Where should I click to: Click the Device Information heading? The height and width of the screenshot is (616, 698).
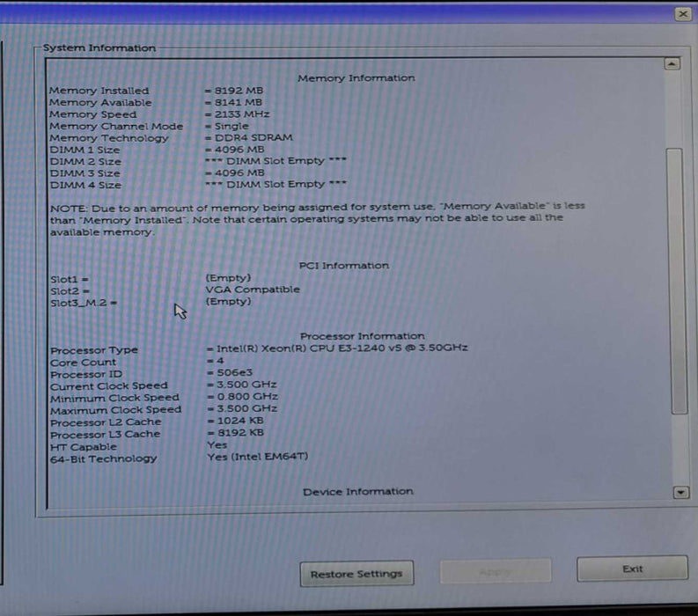pos(358,492)
